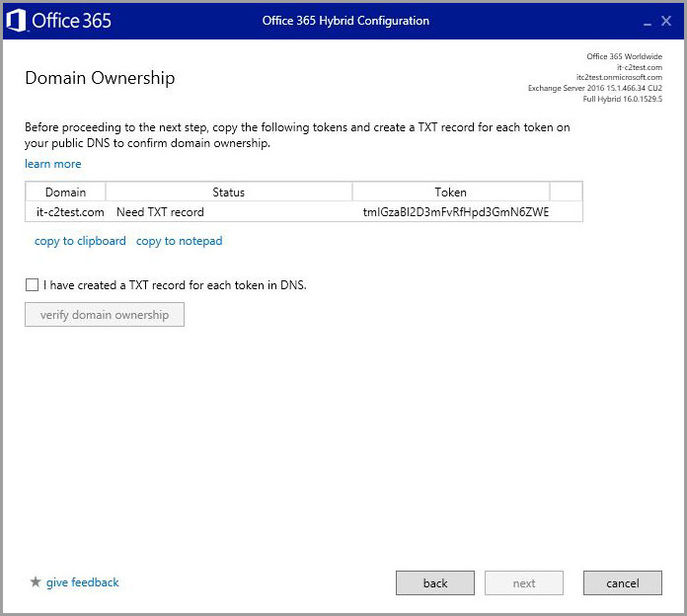Select the Domain column header
Image resolution: width=687 pixels, height=616 pixels.
(66, 192)
